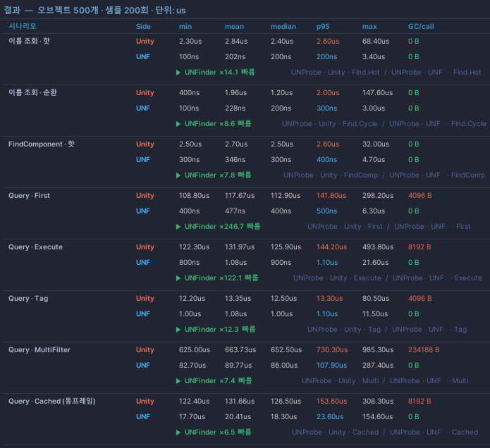
Task: Expand the UNFinder ×246.7 result triangle
Action: tap(178, 227)
